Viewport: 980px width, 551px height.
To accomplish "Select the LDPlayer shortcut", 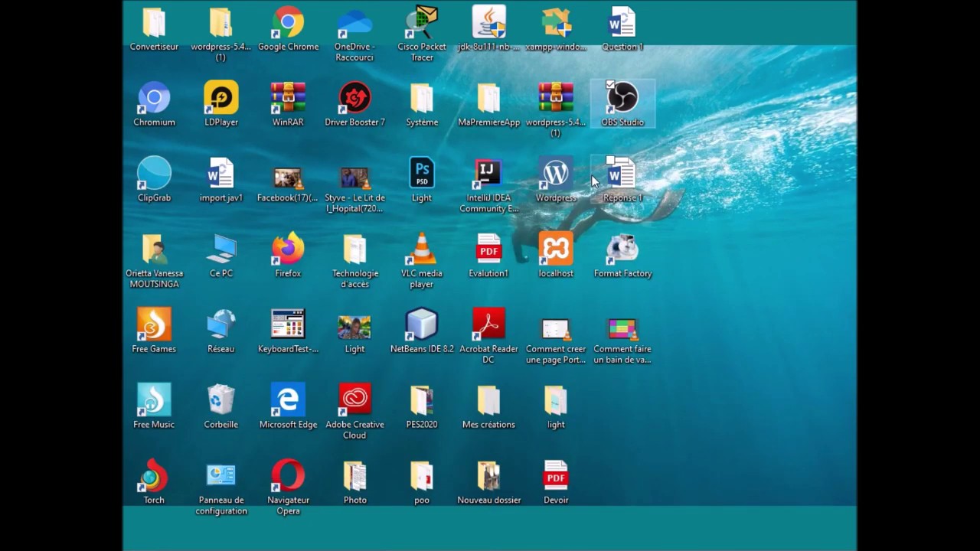I will click(221, 98).
